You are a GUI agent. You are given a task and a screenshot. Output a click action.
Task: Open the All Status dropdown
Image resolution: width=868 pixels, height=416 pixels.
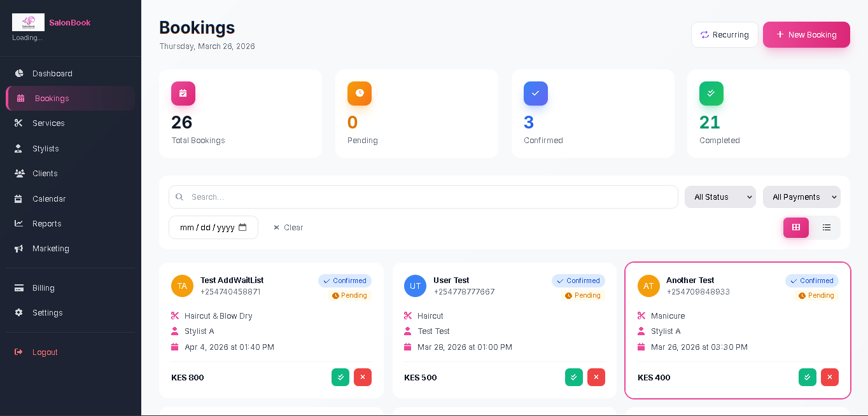pos(720,197)
